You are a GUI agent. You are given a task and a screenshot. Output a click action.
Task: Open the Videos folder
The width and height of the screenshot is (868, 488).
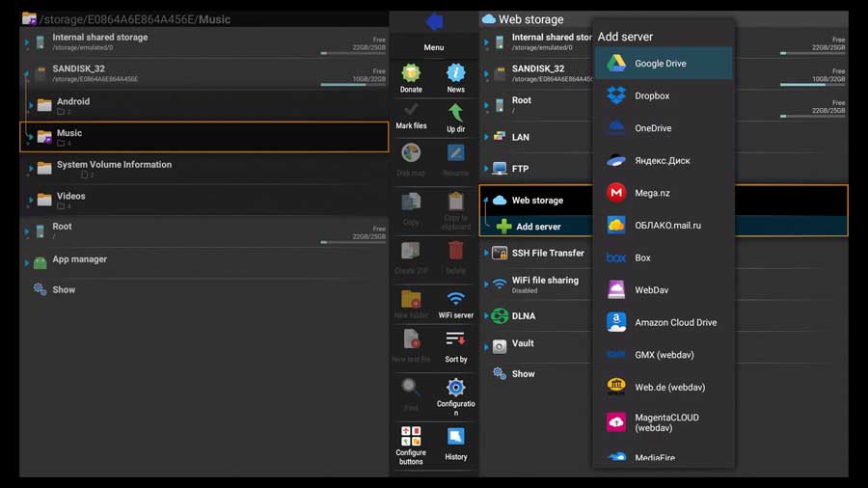[x=204, y=200]
